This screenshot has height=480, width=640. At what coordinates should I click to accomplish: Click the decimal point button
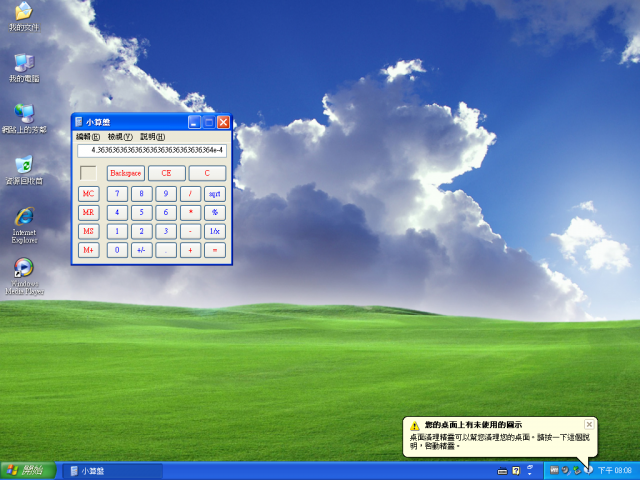point(166,250)
